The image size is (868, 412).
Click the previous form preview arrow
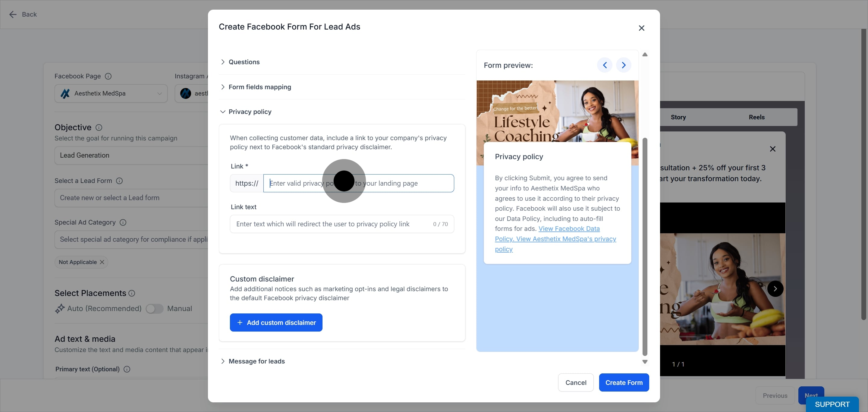pyautogui.click(x=605, y=65)
